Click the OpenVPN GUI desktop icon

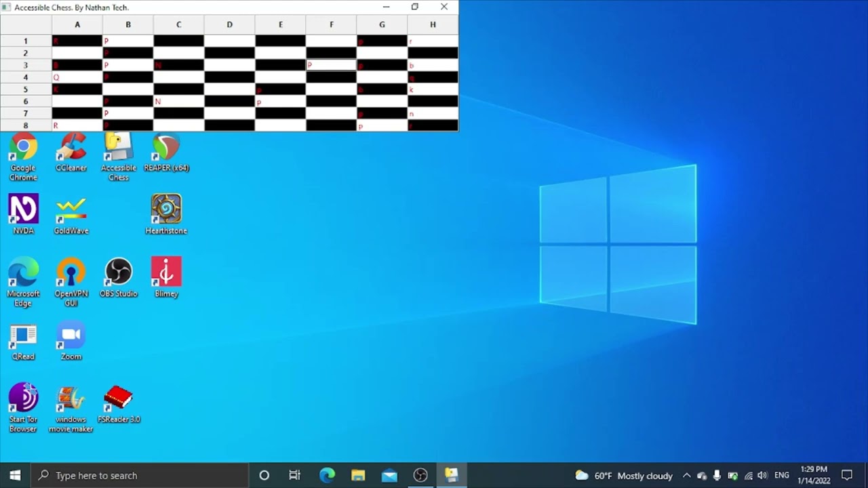pos(71,283)
